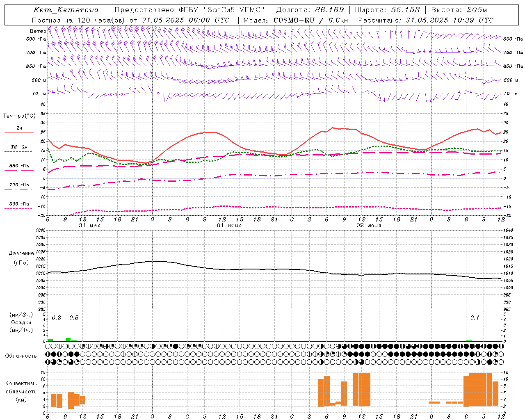Select the Тем-ра(°C) panel label
The width and height of the screenshot is (525, 420).
pos(19,116)
